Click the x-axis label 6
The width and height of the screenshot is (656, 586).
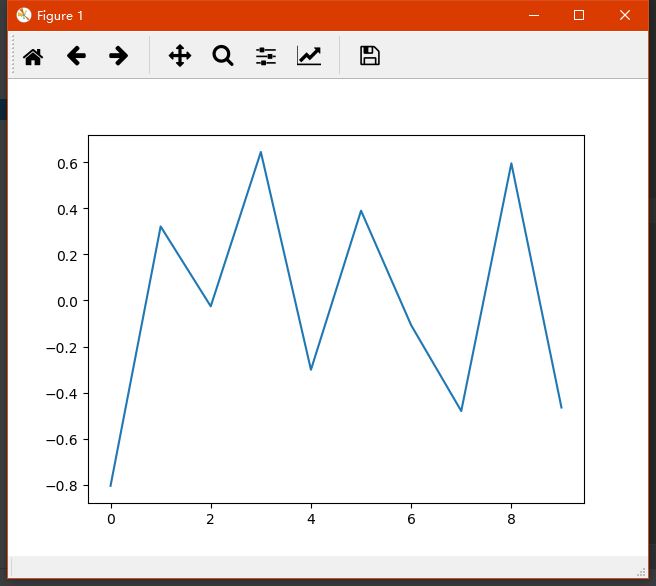point(411,519)
